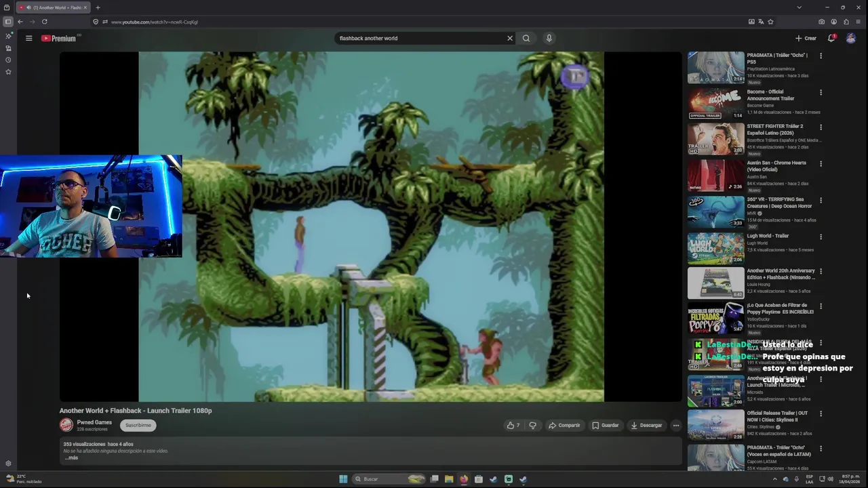Open options for Lugh World Trailer

pos(821,237)
